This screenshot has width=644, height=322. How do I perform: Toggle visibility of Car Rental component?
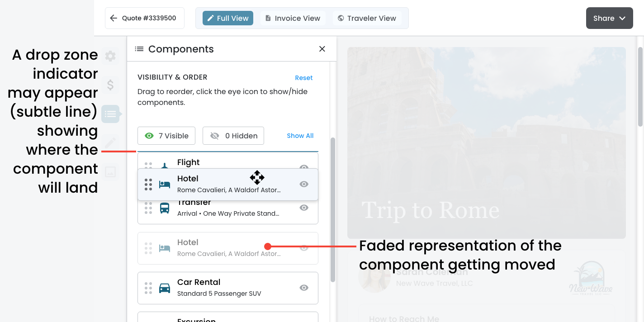304,288
